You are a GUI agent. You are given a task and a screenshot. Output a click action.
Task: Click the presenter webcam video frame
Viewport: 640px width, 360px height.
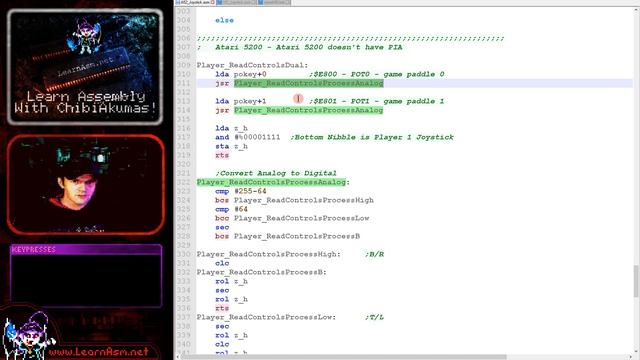[86, 185]
